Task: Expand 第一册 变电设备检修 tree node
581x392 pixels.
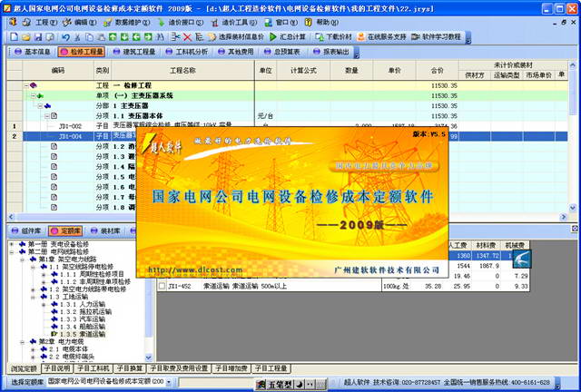Action: [x=12, y=244]
